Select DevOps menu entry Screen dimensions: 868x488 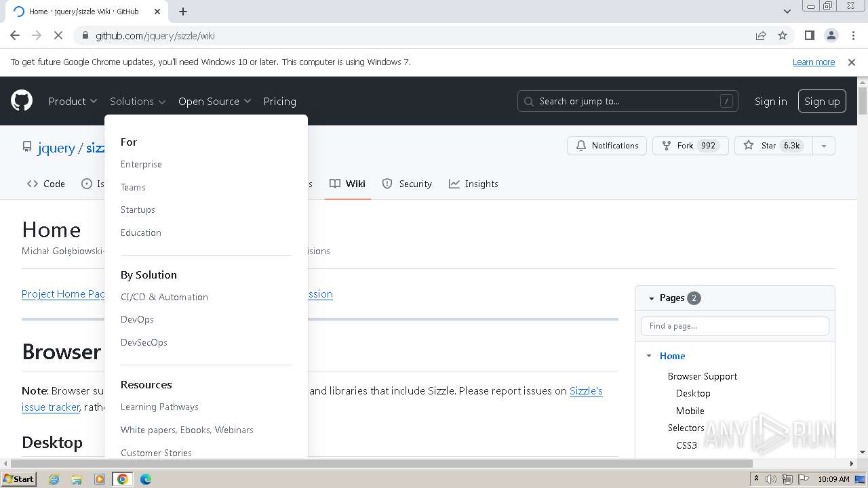click(137, 319)
